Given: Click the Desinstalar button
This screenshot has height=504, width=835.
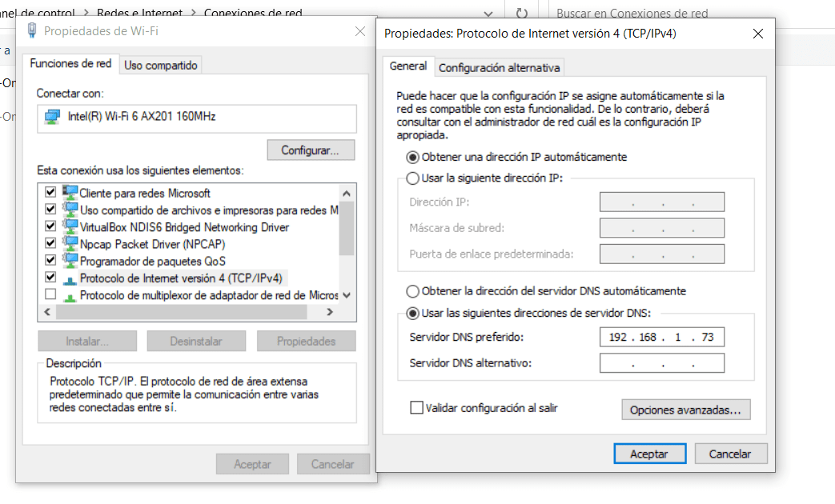Looking at the screenshot, I should [x=196, y=341].
